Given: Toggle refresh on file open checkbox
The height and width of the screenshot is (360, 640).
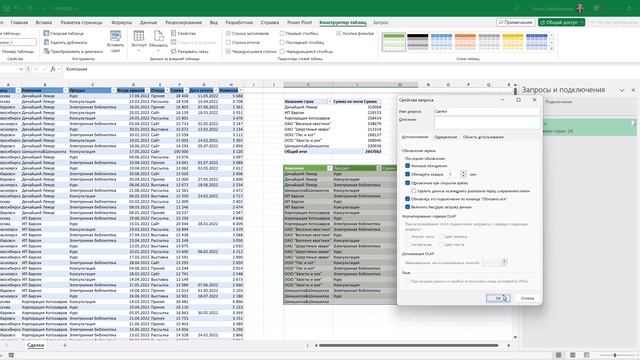Looking at the screenshot, I should click(x=407, y=183).
